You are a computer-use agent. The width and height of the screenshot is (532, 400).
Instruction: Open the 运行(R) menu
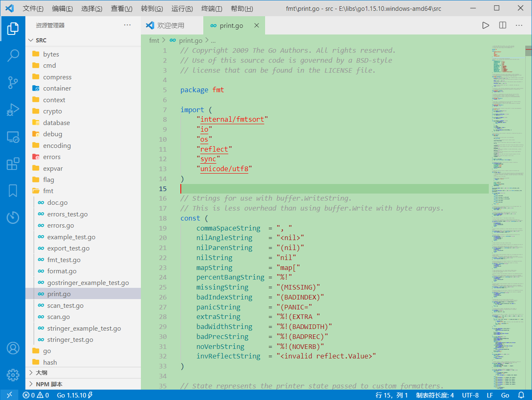coord(182,8)
